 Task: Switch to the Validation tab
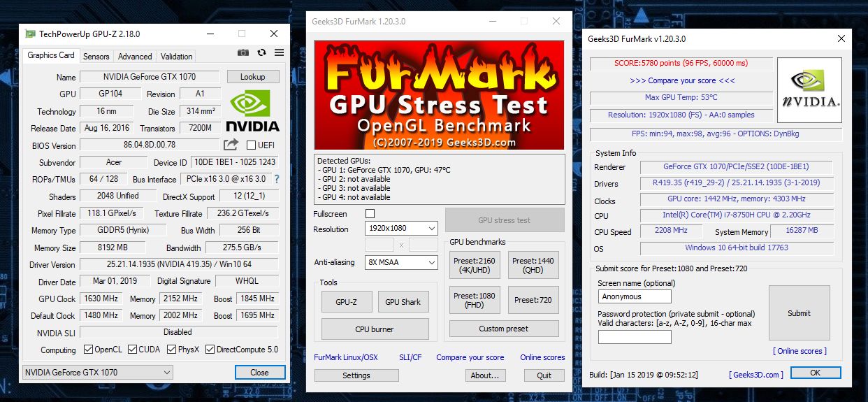click(177, 57)
